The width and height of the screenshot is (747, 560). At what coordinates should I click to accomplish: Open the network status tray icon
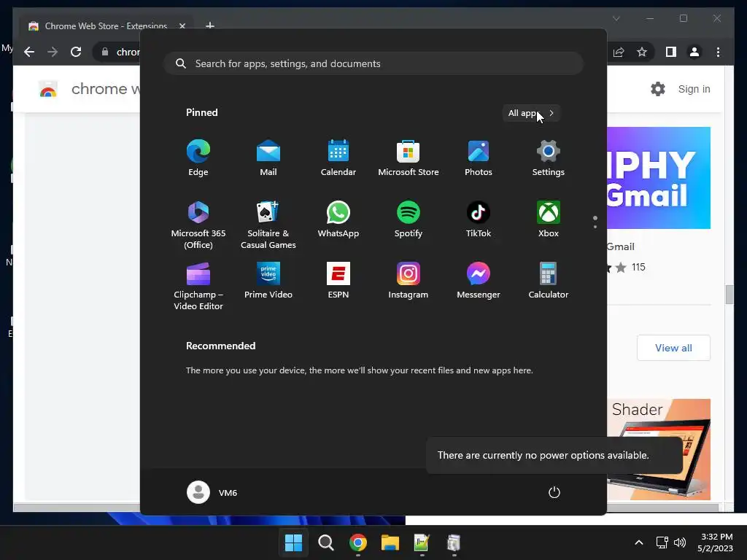pos(662,542)
